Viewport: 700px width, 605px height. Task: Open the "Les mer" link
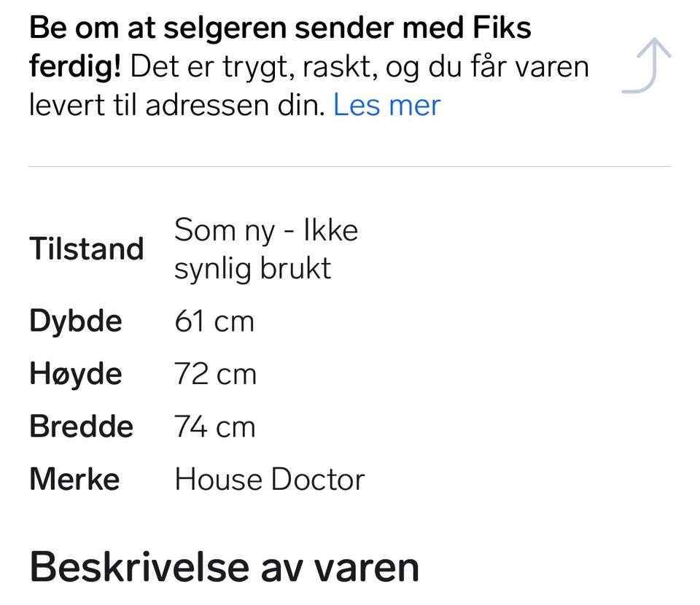pyautogui.click(x=386, y=106)
